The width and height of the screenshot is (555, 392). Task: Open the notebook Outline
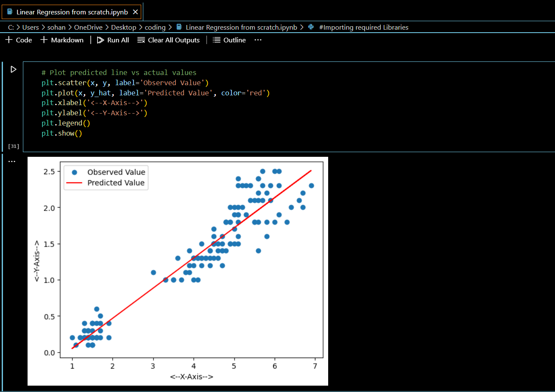coord(229,40)
